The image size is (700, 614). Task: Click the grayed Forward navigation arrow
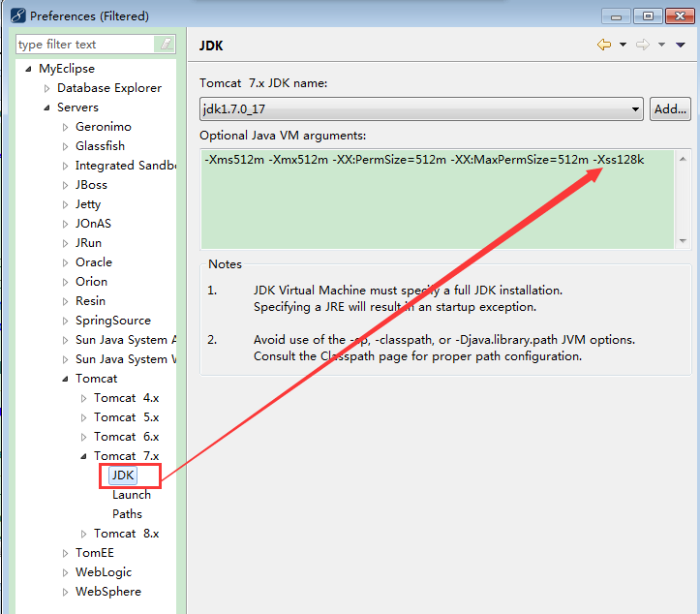643,45
